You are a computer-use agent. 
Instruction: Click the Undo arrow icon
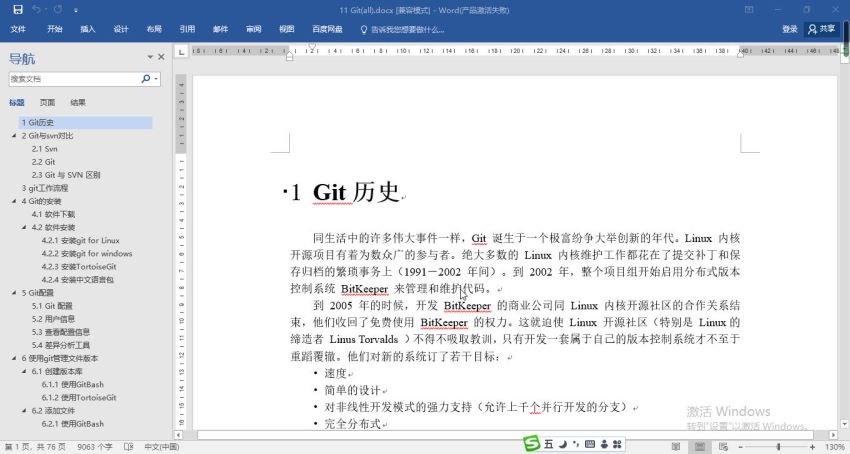point(36,10)
